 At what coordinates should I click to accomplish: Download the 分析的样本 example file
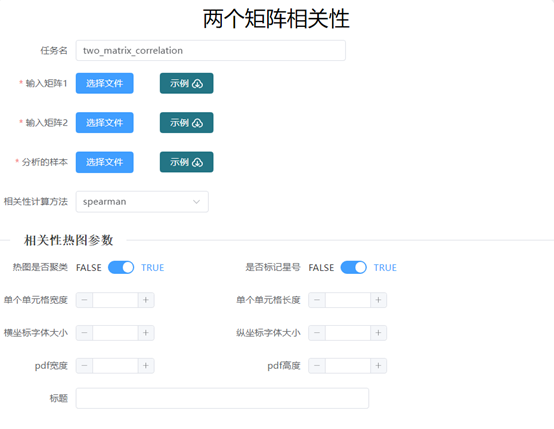pyautogui.click(x=186, y=162)
